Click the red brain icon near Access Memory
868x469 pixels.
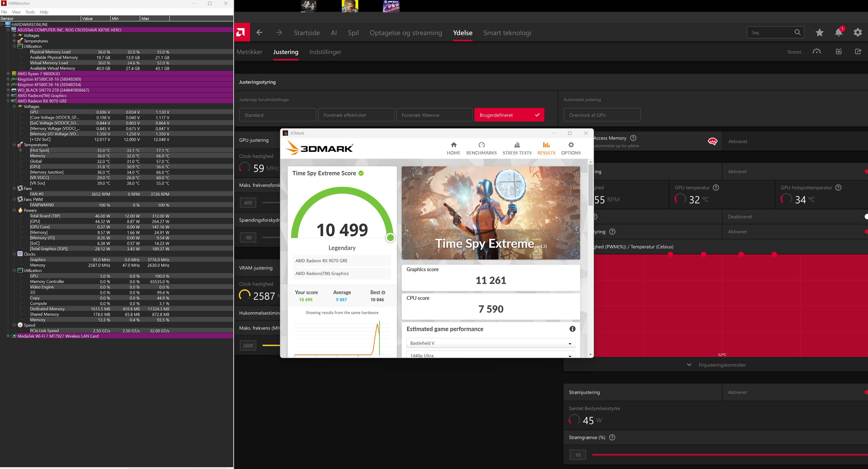[713, 141]
